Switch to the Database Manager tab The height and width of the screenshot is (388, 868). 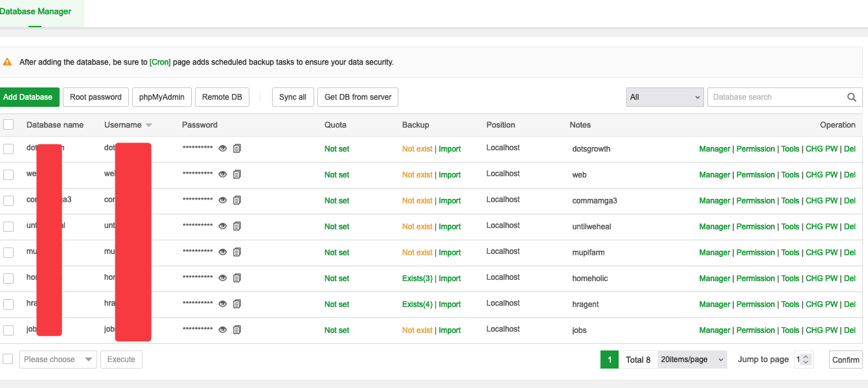pyautogui.click(x=36, y=12)
